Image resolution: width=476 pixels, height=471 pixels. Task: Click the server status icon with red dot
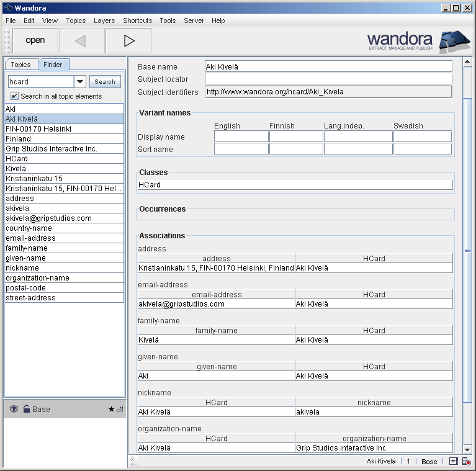466,461
